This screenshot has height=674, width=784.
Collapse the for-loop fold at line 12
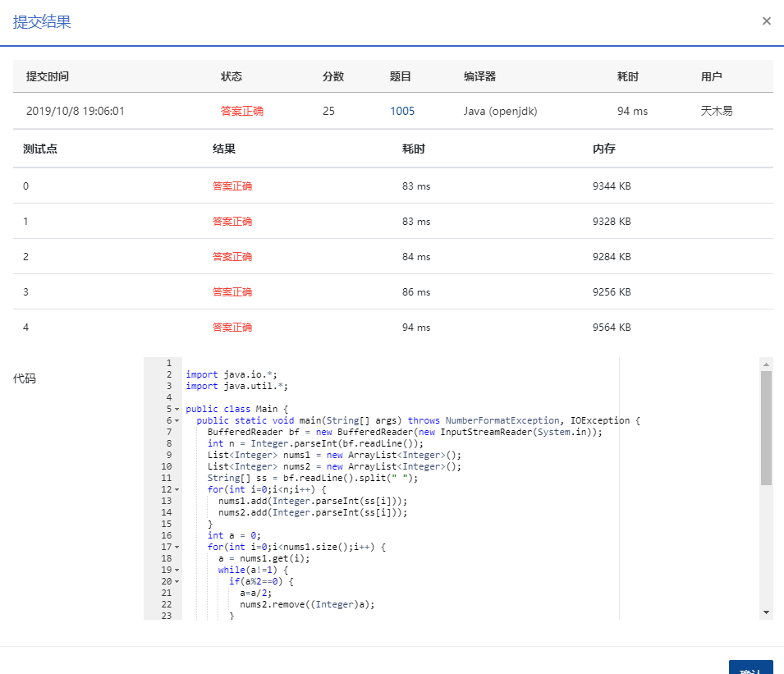pos(177,488)
